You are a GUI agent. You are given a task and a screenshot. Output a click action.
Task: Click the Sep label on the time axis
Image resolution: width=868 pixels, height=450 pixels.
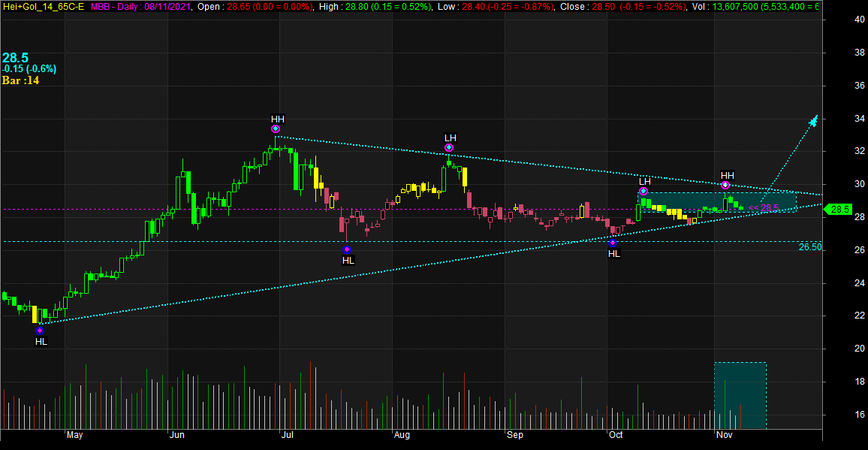point(514,435)
